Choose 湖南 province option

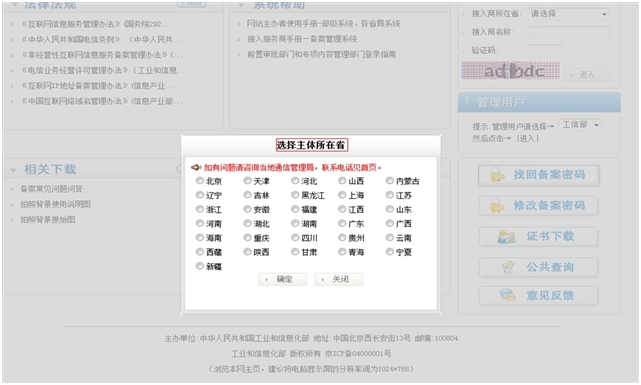pos(295,223)
